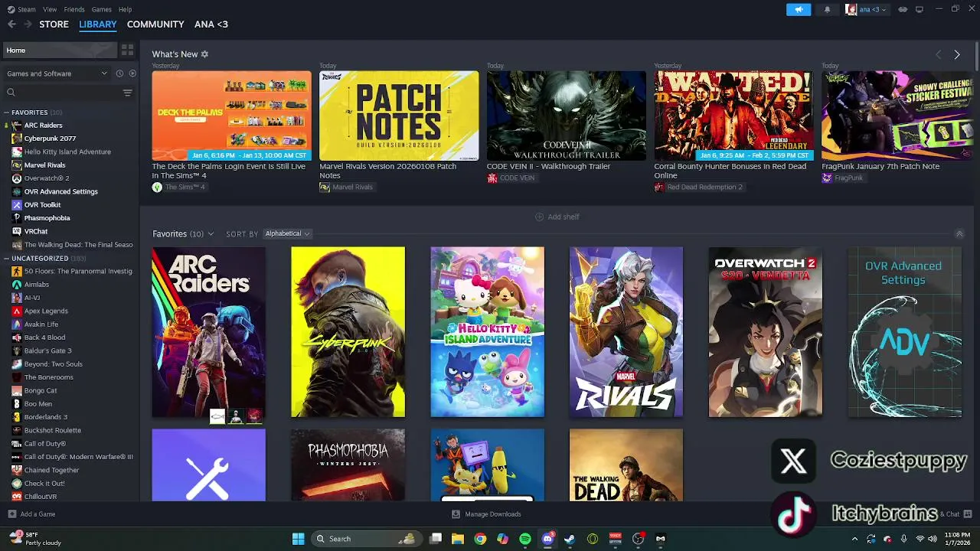
Task: Launch SteamVR via the headset icon
Action: click(x=903, y=9)
